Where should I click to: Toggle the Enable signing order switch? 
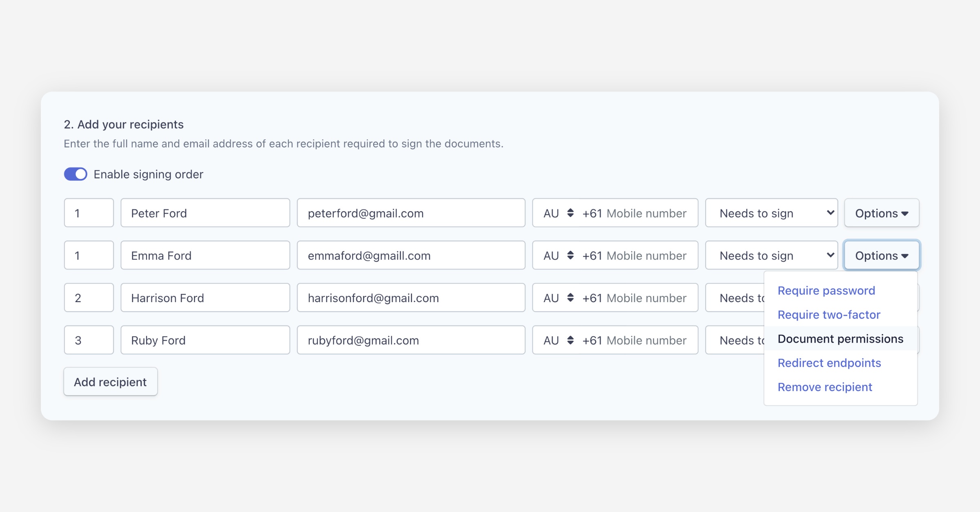click(x=76, y=174)
